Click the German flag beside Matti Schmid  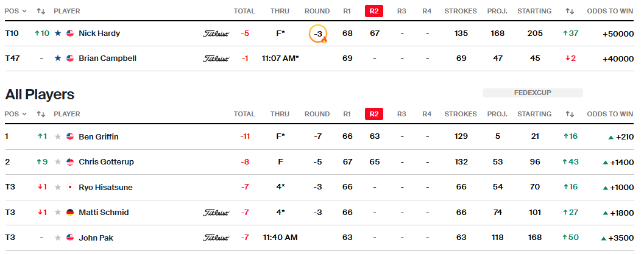(69, 213)
